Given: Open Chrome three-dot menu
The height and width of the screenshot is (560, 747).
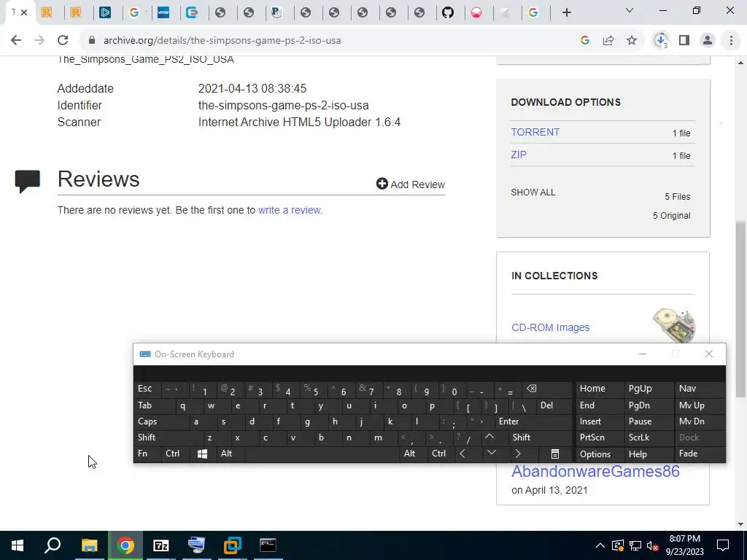Looking at the screenshot, I should coord(731,41).
